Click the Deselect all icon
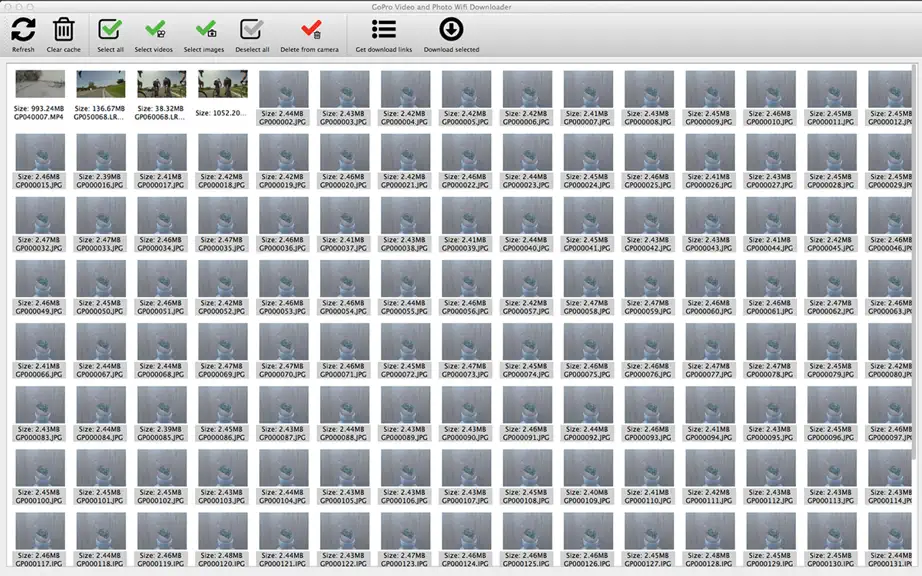922x576 pixels. point(251,29)
